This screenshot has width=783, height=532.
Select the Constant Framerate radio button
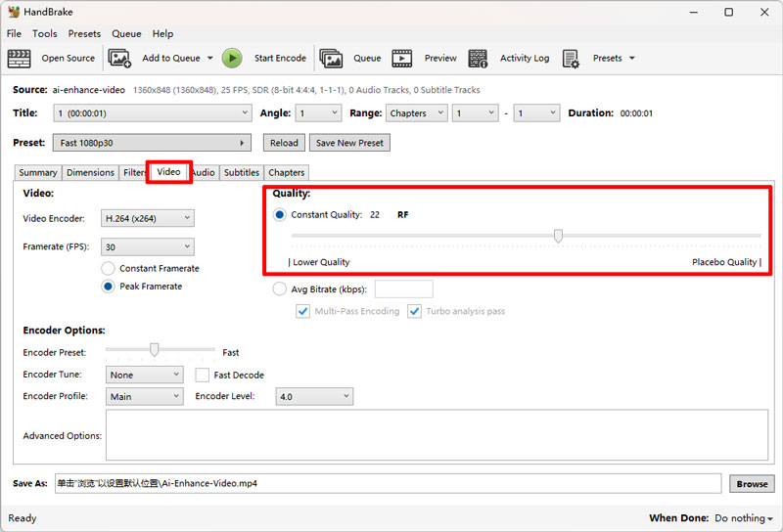(x=108, y=269)
